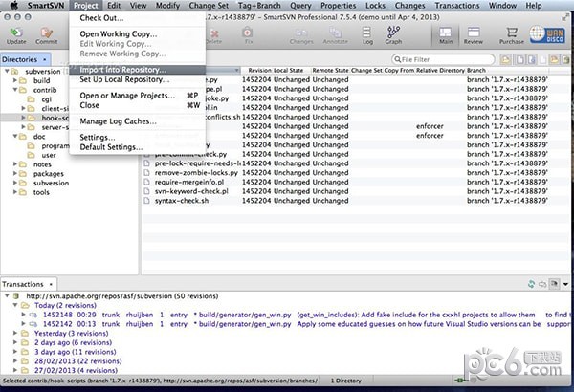Click the Purchase cart icon
574x392 pixels.
tap(512, 35)
